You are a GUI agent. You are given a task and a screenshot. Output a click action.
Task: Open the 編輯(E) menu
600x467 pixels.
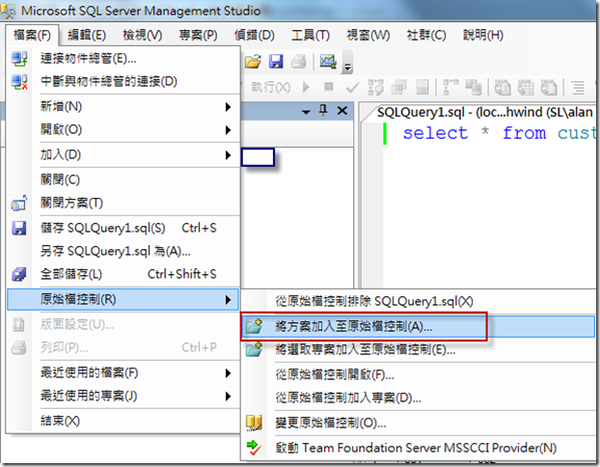(87, 35)
